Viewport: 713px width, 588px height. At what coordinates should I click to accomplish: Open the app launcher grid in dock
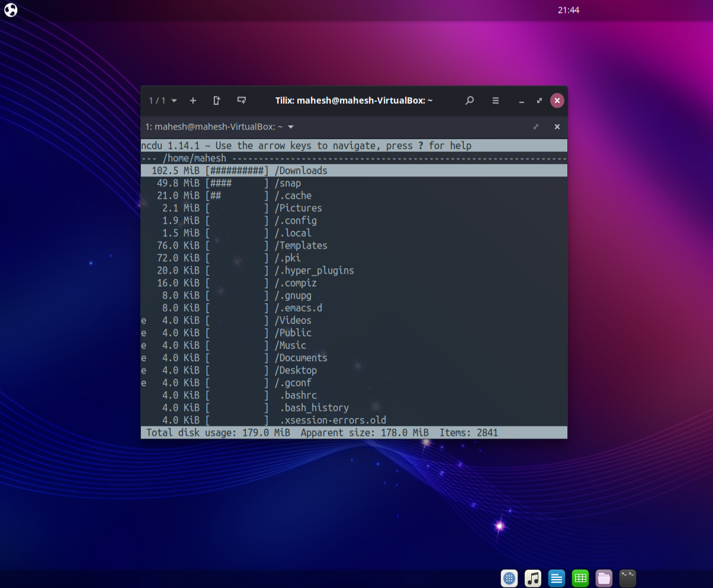pyautogui.click(x=509, y=578)
